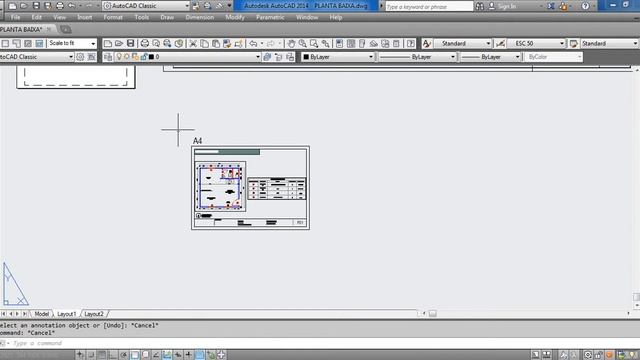
Task: Click the Publish icon in the Standard toolbar
Action: click(x=167, y=43)
